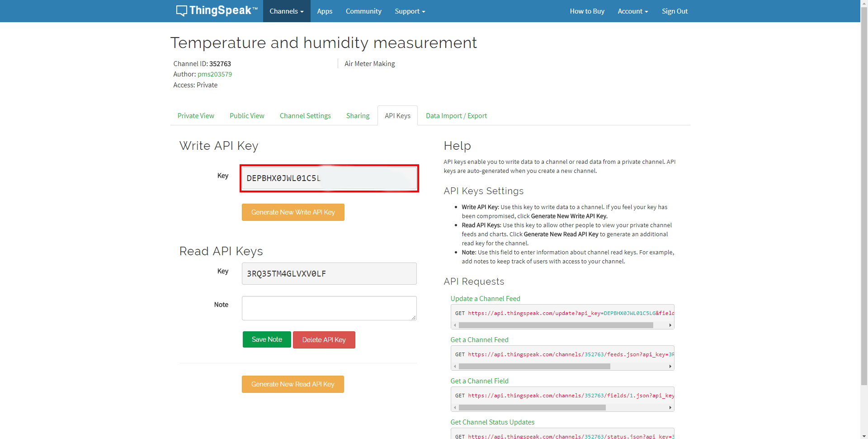This screenshot has height=439, width=868.
Task: Expand the Support dropdown
Action: (x=410, y=11)
